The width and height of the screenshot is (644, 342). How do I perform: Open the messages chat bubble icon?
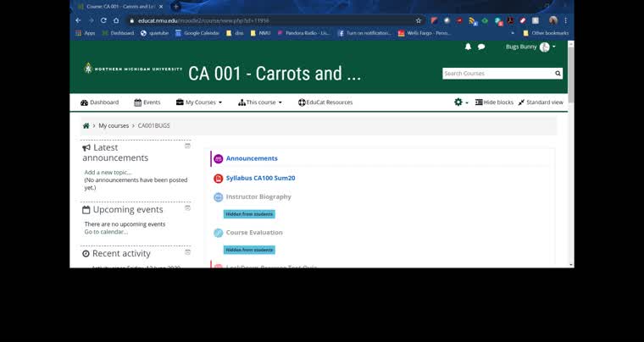[481, 47]
